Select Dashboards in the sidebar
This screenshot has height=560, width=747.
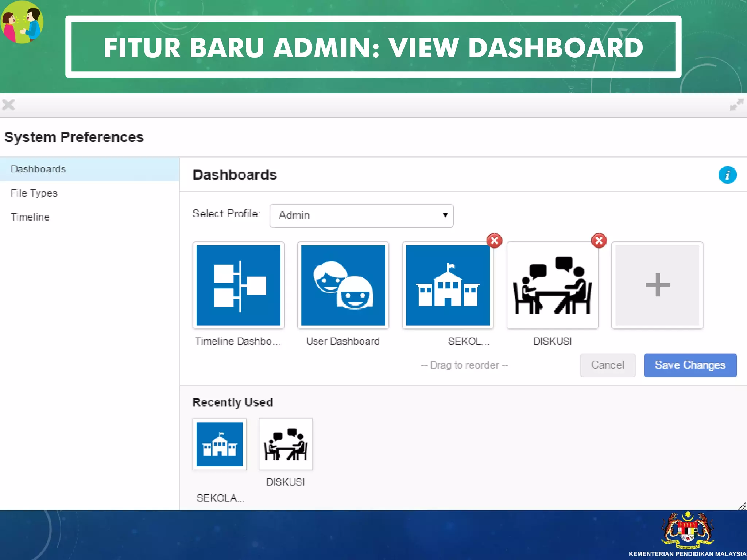[90, 169]
